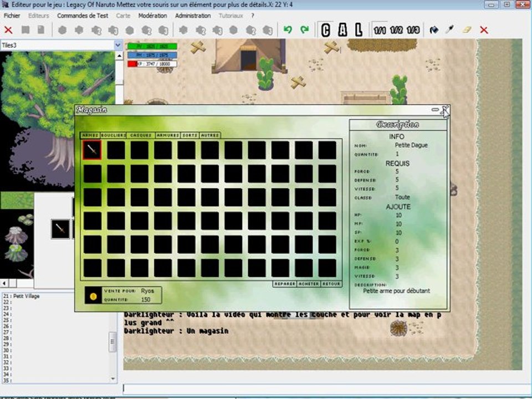Click the tileset scroll up arrow
This screenshot has width=532, height=399.
[x=119, y=55]
